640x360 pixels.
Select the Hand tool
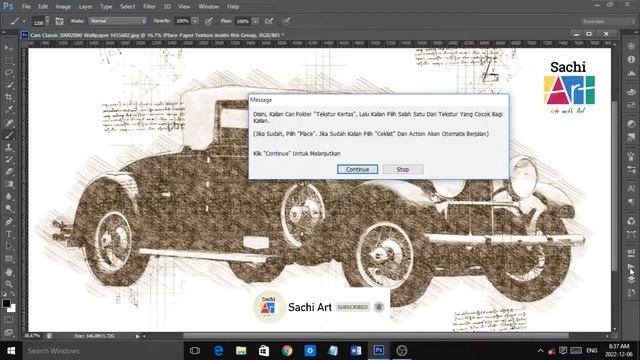click(9, 272)
